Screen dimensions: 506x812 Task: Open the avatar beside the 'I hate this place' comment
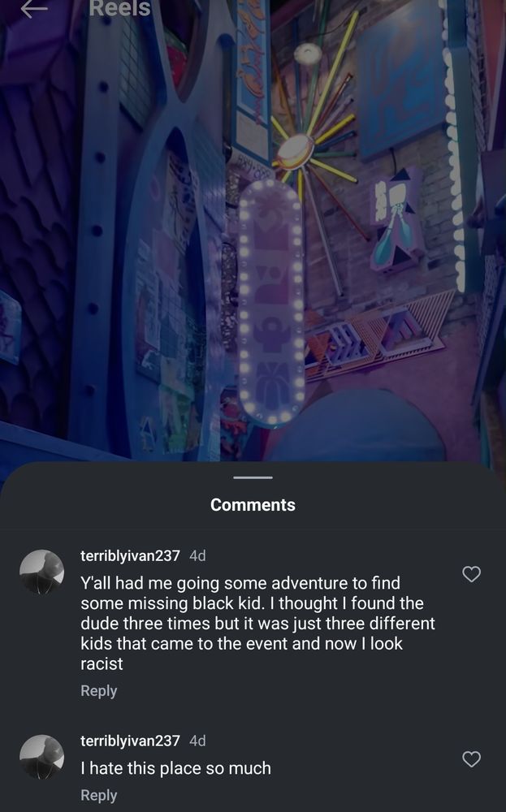point(41,757)
